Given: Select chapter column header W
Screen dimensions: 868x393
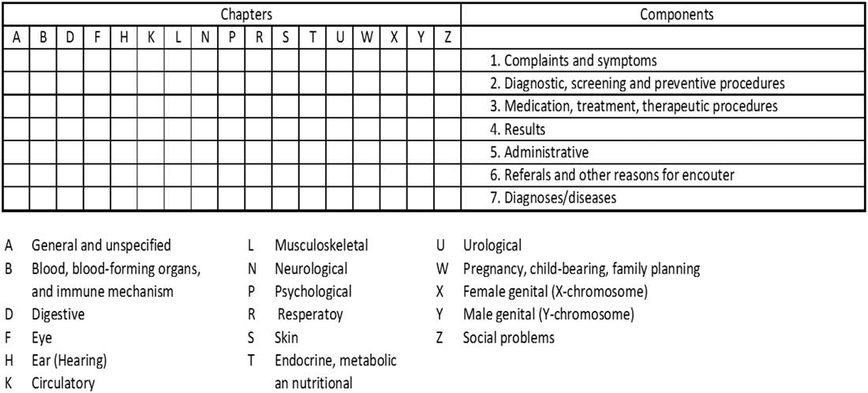Looking at the screenshot, I should 366,37.
